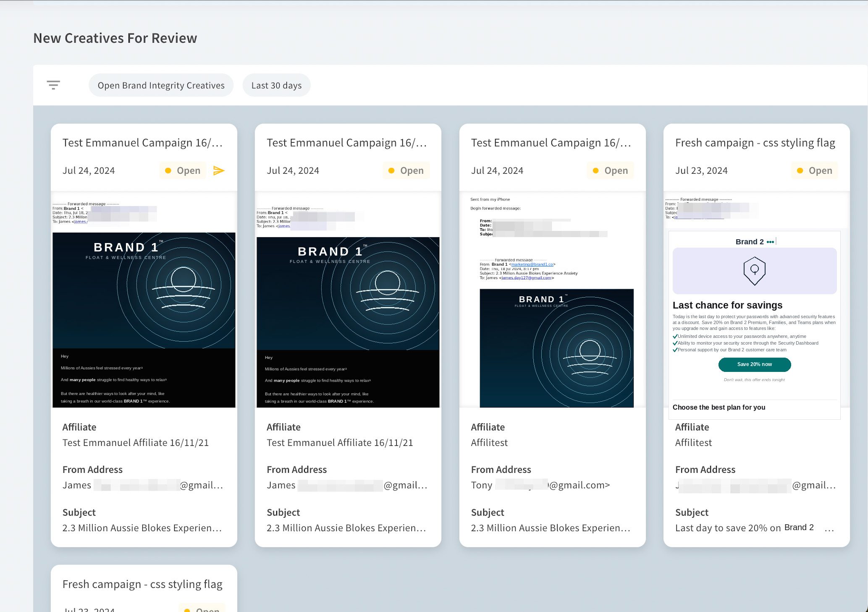Open the filter options icon
Screen dimensions: 868x612
53,85
